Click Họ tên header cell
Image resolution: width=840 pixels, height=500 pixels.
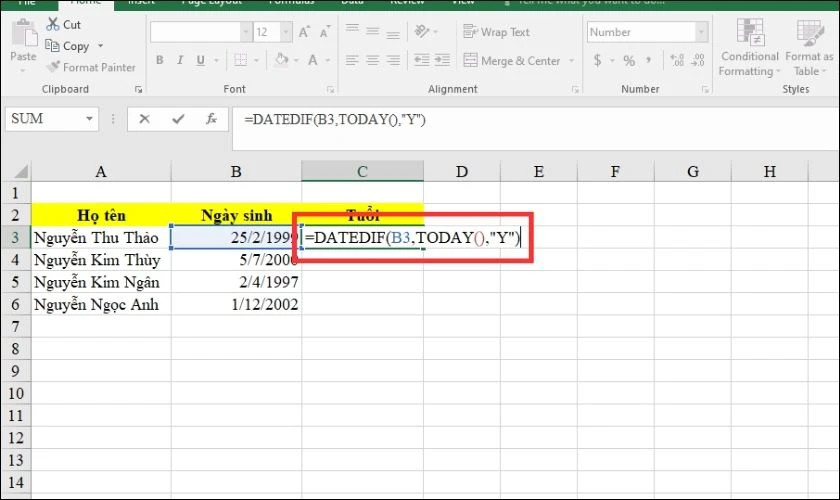101,215
